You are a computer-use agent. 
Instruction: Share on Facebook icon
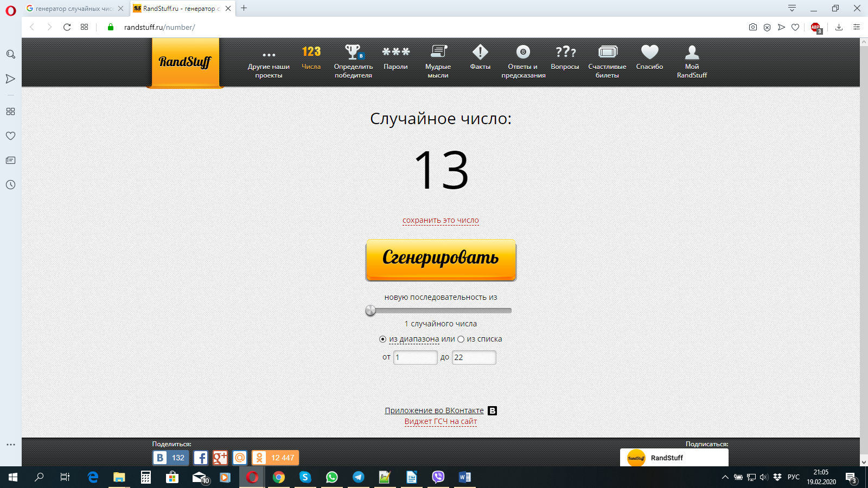(200, 458)
